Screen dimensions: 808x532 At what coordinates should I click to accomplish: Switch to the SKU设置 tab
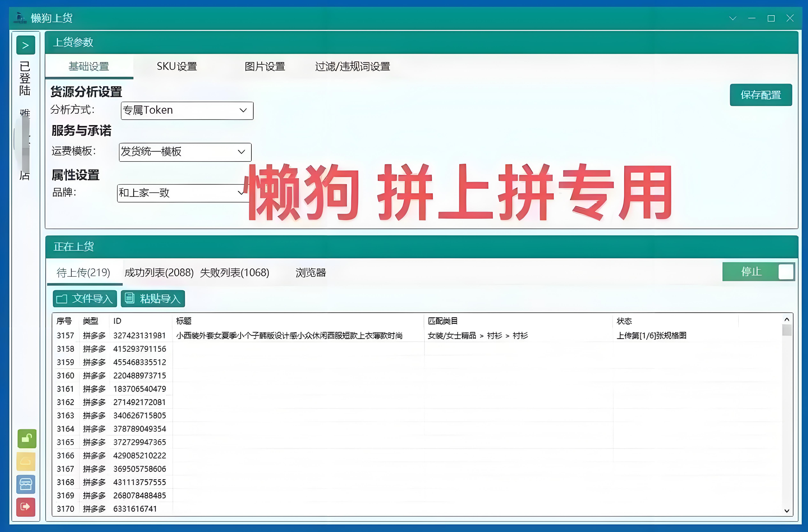tap(177, 66)
